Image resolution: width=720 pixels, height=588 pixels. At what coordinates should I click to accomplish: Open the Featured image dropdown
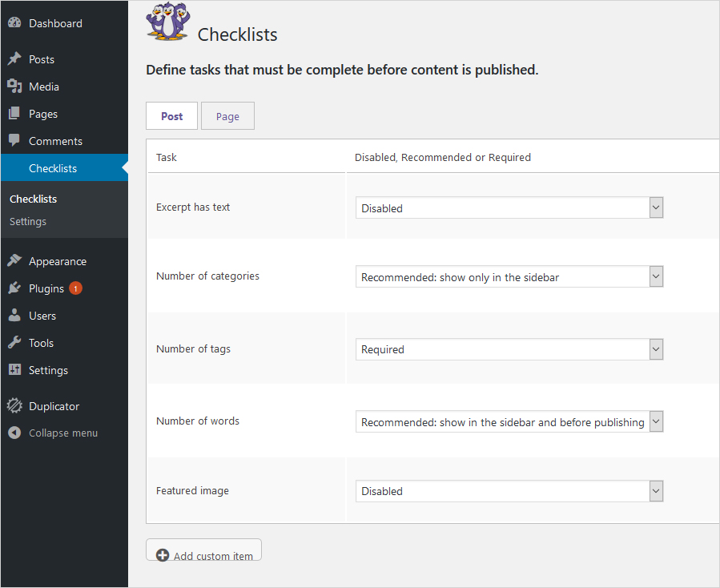509,491
